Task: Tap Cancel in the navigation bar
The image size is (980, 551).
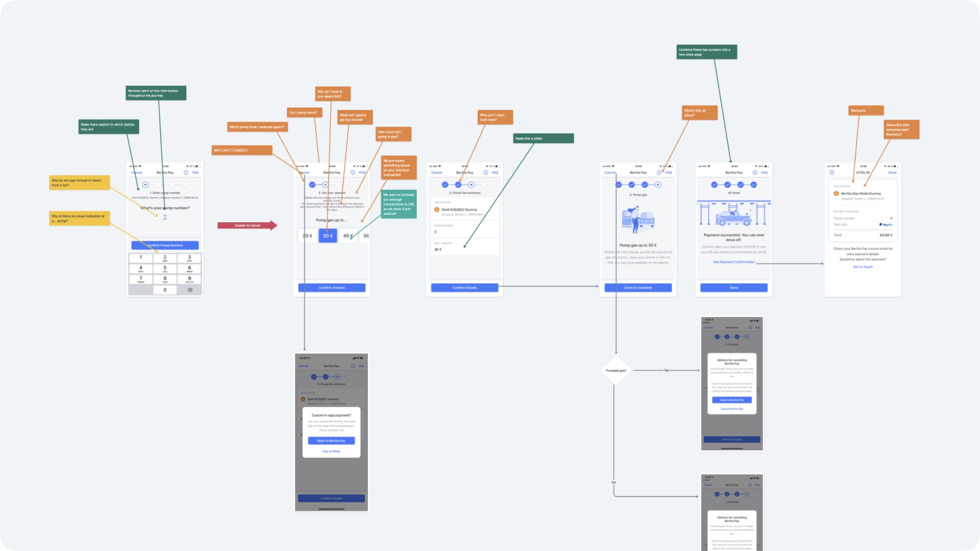Action: coord(136,173)
